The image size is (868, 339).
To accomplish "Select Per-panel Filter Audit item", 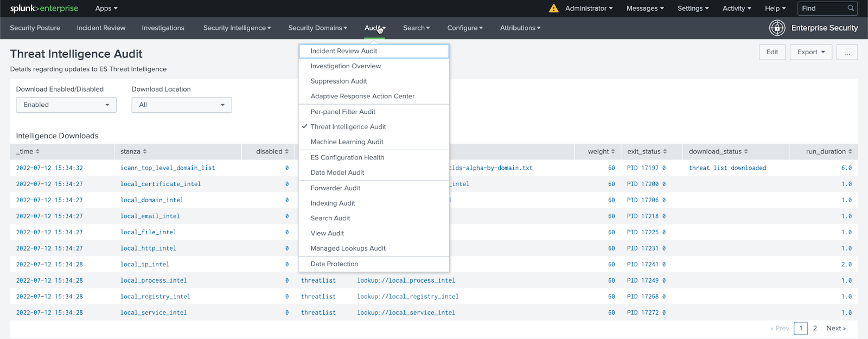I will click(x=374, y=112).
